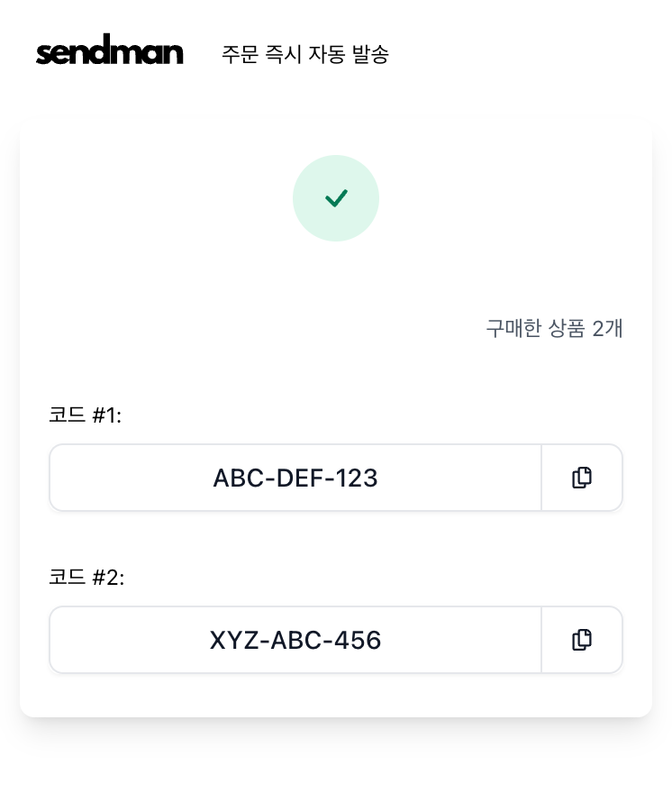Image resolution: width=672 pixels, height=793 pixels.
Task: Select the ABC-DEF-123 code field
Action: coord(295,478)
